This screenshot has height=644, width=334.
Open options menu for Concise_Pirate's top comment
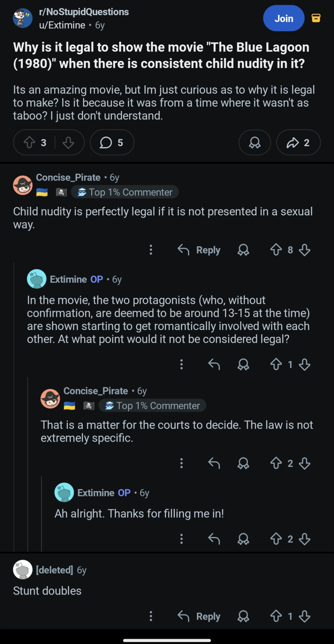[x=151, y=250]
